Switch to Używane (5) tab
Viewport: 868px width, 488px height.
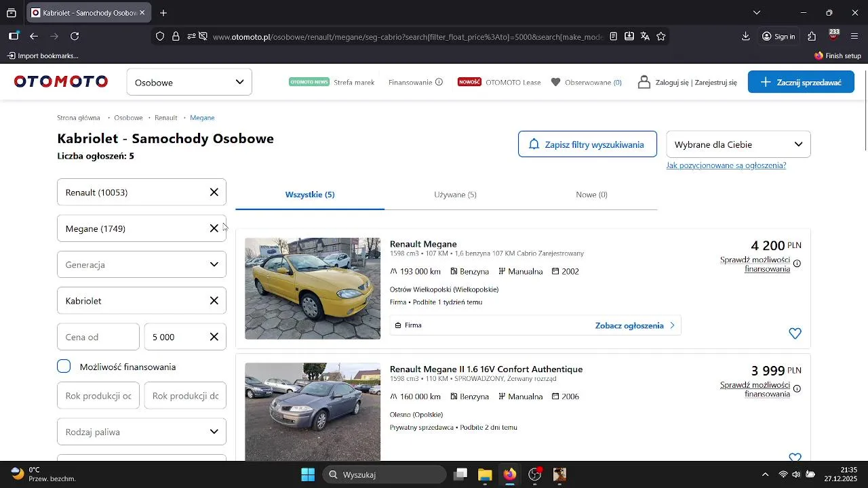[455, 195]
